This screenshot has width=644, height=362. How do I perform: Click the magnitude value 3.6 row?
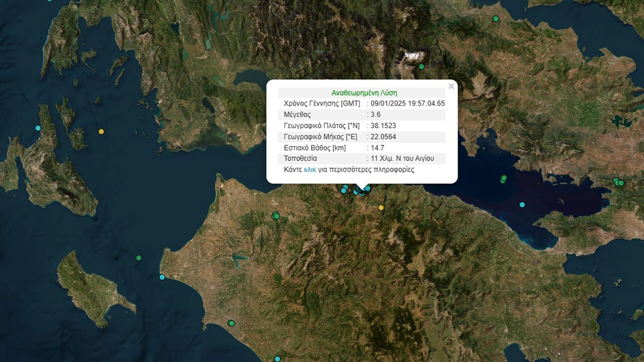[x=375, y=115]
